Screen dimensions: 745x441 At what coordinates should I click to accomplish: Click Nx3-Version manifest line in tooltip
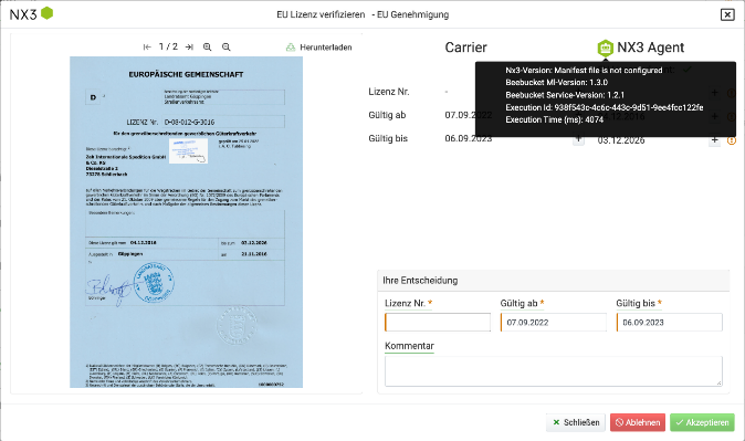[583, 70]
